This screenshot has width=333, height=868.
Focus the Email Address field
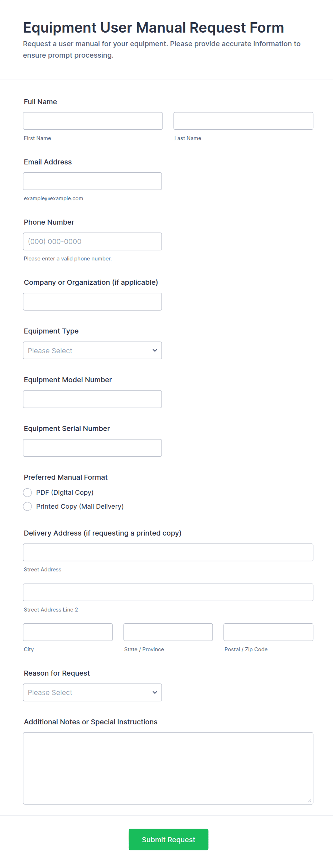pyautogui.click(x=92, y=181)
